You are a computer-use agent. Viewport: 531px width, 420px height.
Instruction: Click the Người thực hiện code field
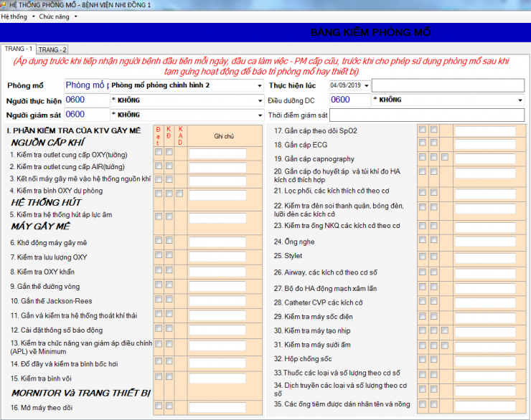tap(86, 100)
